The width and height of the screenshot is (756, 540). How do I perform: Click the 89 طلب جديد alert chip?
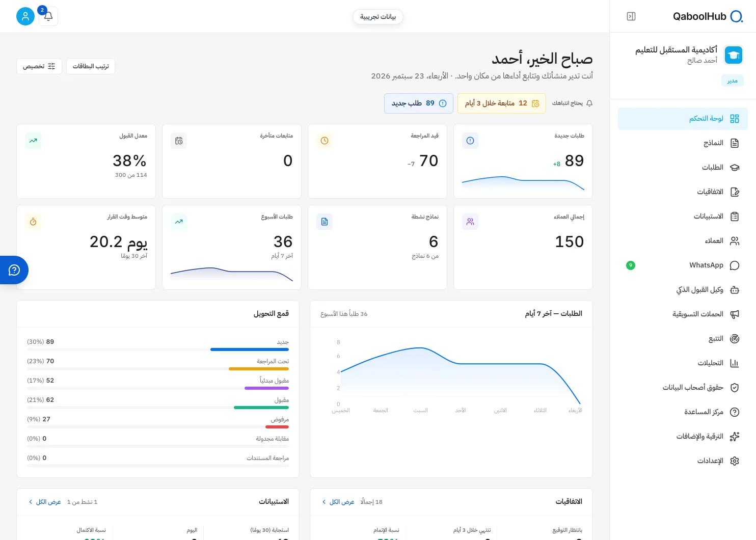pos(419,103)
